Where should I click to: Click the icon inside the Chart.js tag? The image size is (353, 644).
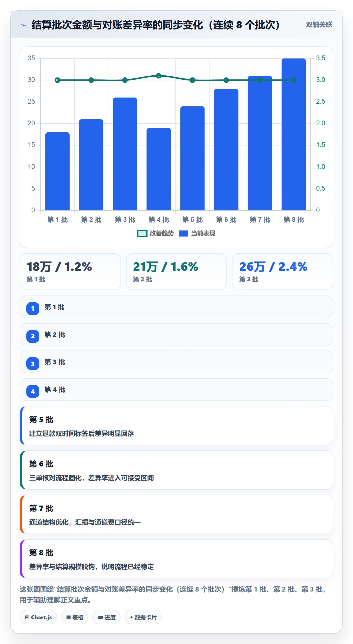tap(27, 618)
